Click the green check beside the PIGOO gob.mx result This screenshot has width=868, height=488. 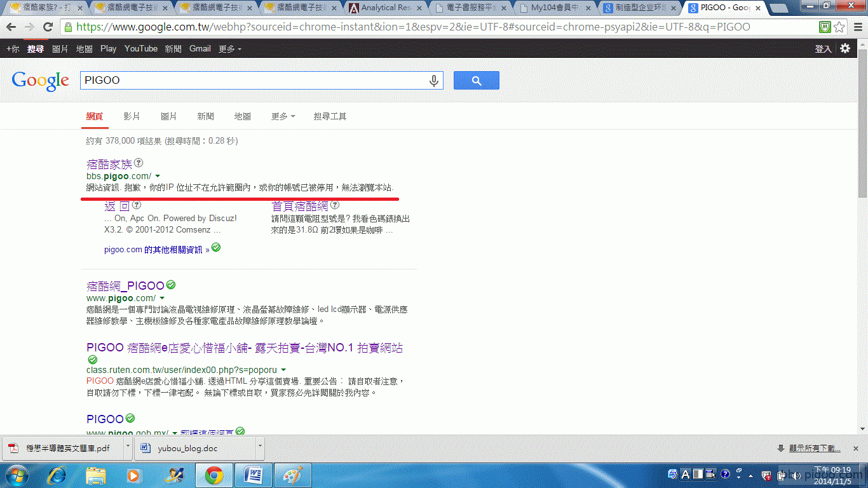(x=240, y=431)
